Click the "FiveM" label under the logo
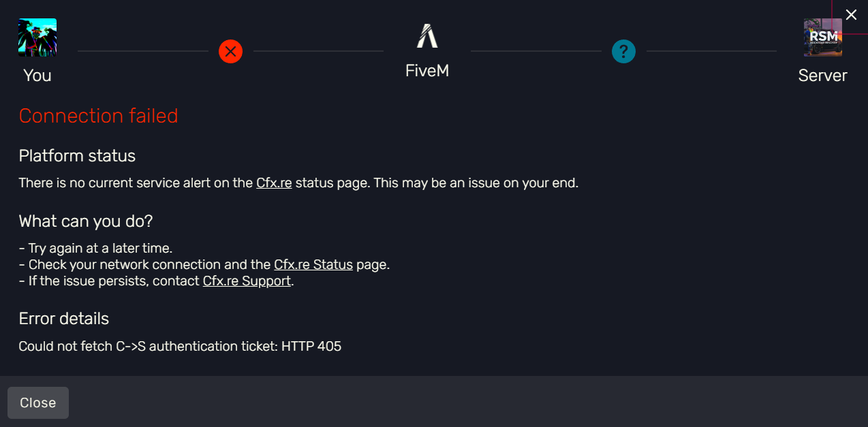The height and width of the screenshot is (427, 868). point(427,71)
